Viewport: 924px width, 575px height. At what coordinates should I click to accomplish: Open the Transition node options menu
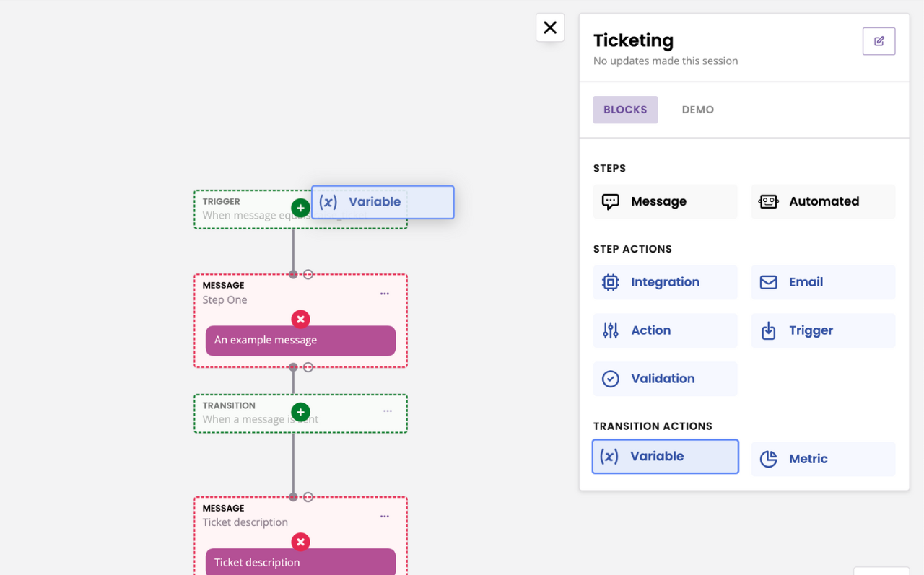pyautogui.click(x=388, y=411)
